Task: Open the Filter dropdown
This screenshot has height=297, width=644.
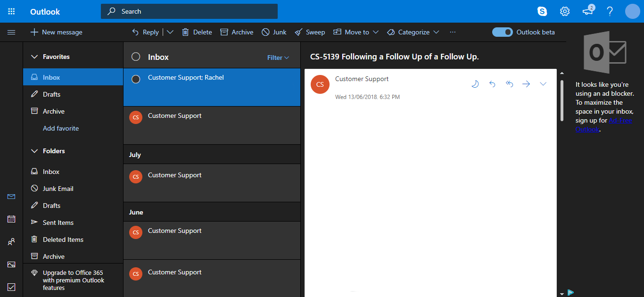Action: click(x=278, y=58)
